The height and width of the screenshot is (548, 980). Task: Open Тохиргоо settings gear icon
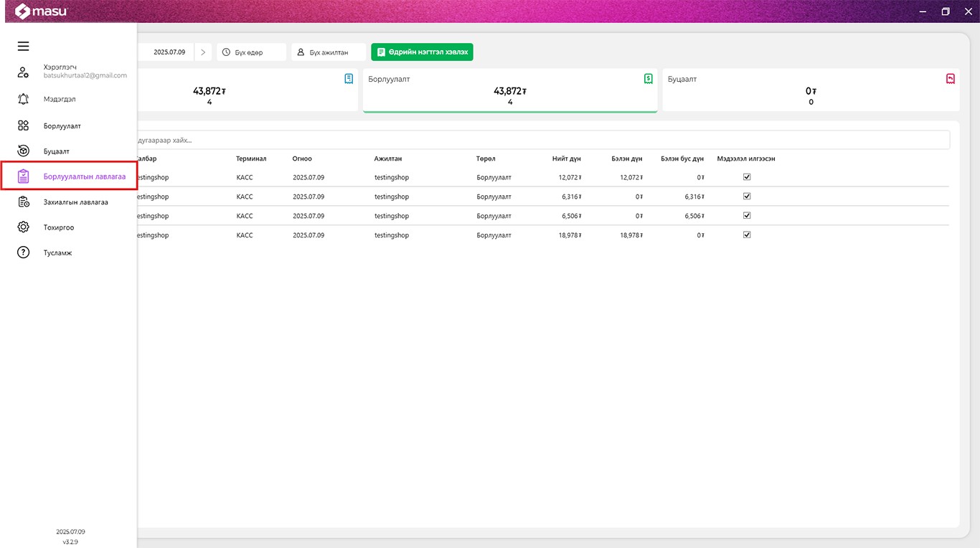23,227
